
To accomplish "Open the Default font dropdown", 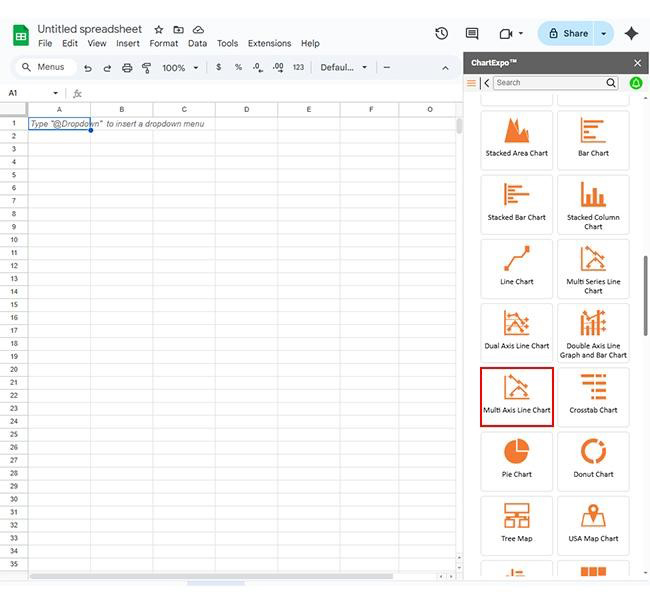I will tap(344, 68).
